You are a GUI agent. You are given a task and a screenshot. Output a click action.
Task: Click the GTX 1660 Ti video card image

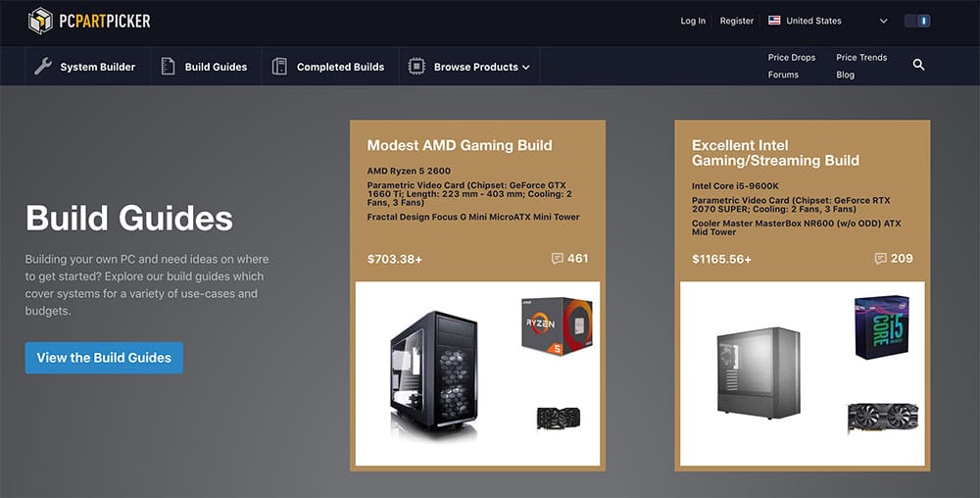click(x=559, y=418)
